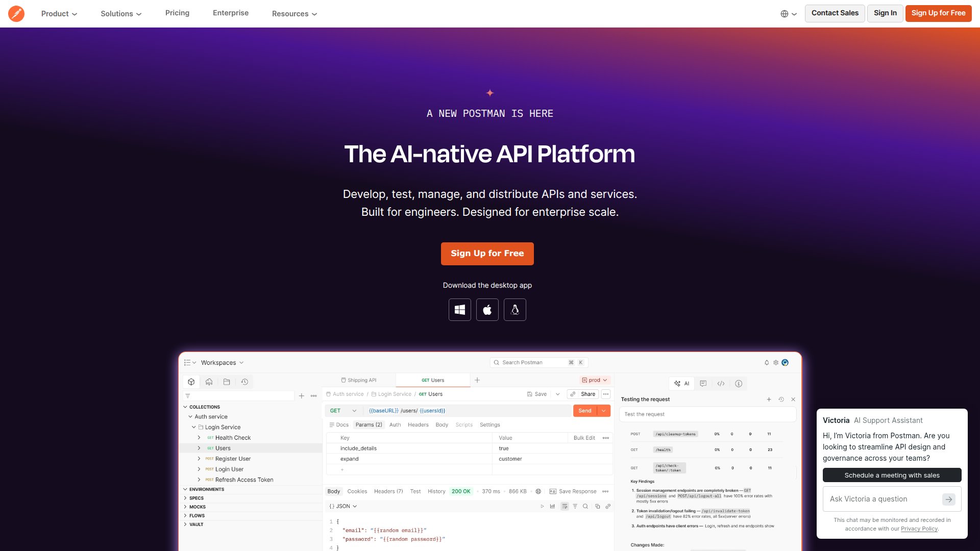This screenshot has width=980, height=551.
Task: Toggle word wrap in the response toolbar
Action: (565, 507)
